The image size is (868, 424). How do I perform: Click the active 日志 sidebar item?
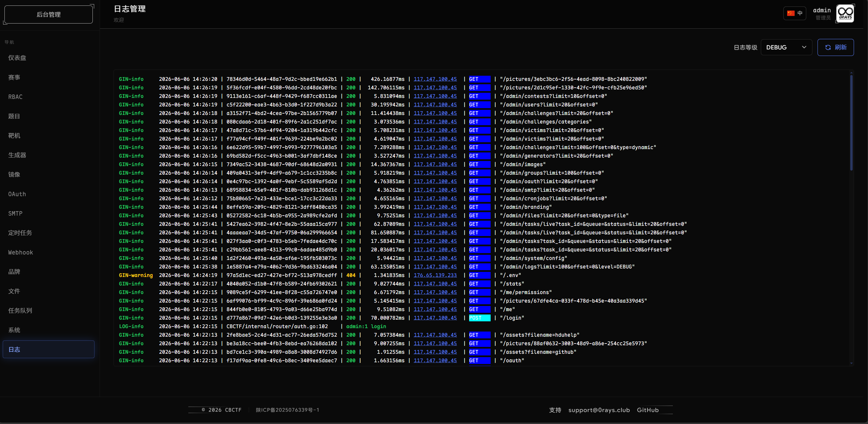tap(48, 349)
